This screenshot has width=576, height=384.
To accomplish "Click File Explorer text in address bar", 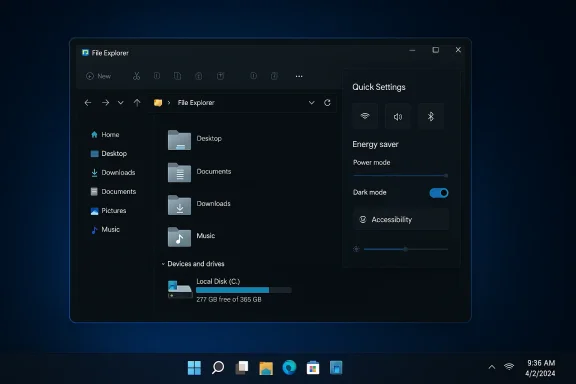I will click(196, 103).
